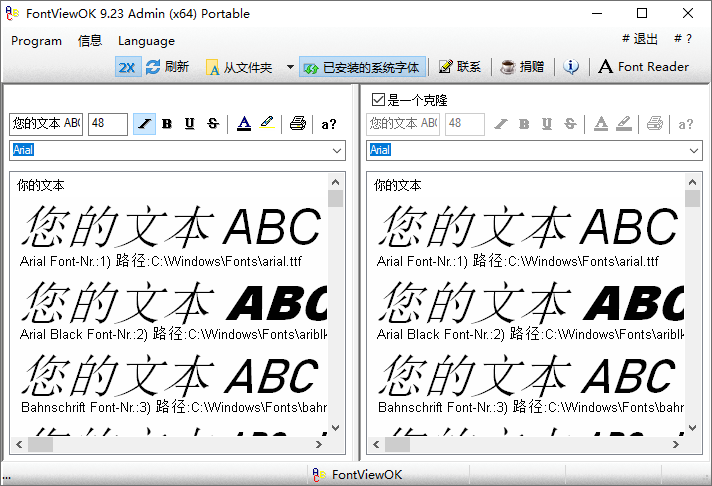Click bold icon in right clone panel
The height and width of the screenshot is (486, 712).
524,124
